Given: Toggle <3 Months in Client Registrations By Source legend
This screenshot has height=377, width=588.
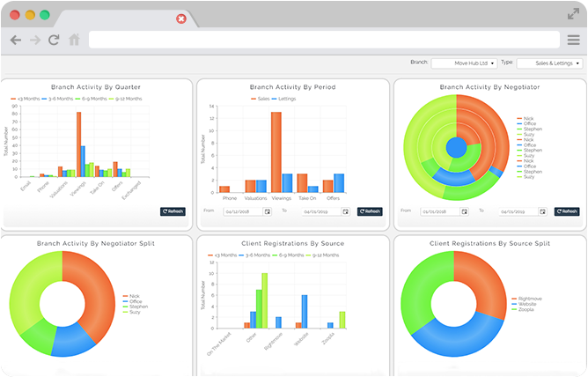Looking at the screenshot, I should click(223, 255).
